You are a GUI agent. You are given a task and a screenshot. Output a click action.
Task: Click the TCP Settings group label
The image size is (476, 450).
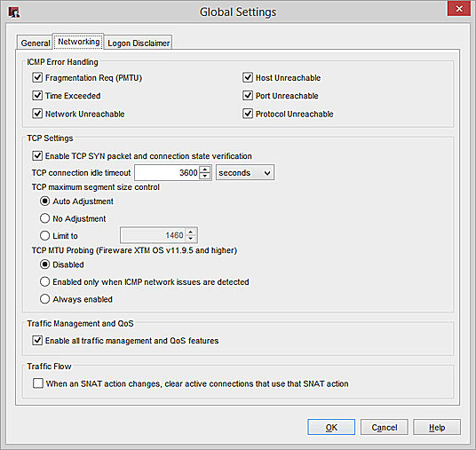[50, 138]
